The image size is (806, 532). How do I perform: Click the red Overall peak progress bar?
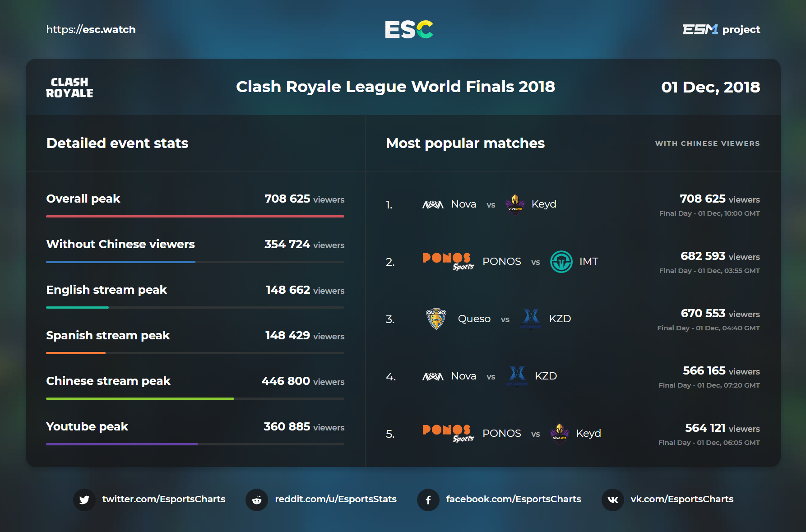pyautogui.click(x=195, y=217)
